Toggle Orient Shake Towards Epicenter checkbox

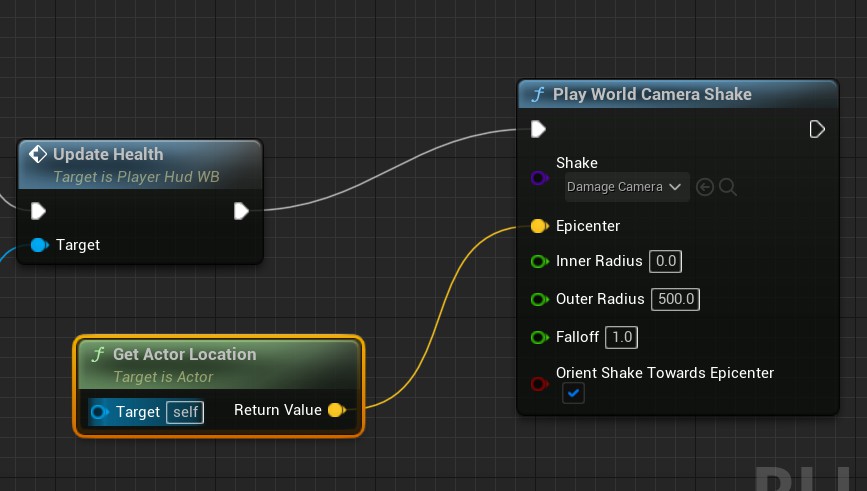coord(573,394)
